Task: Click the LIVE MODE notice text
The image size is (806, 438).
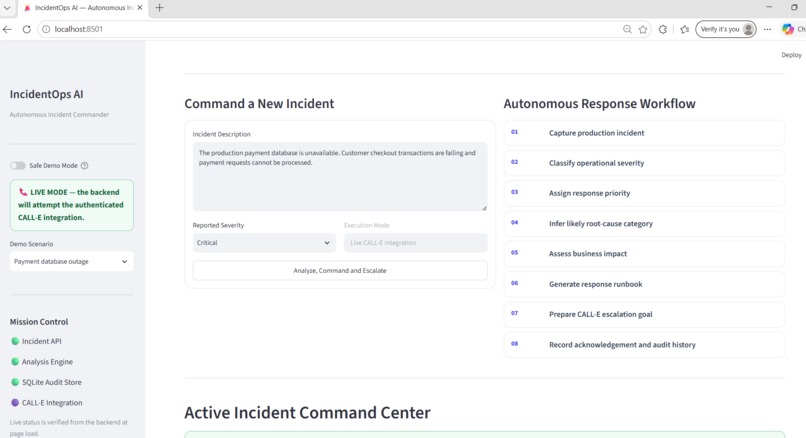Action: (x=71, y=205)
